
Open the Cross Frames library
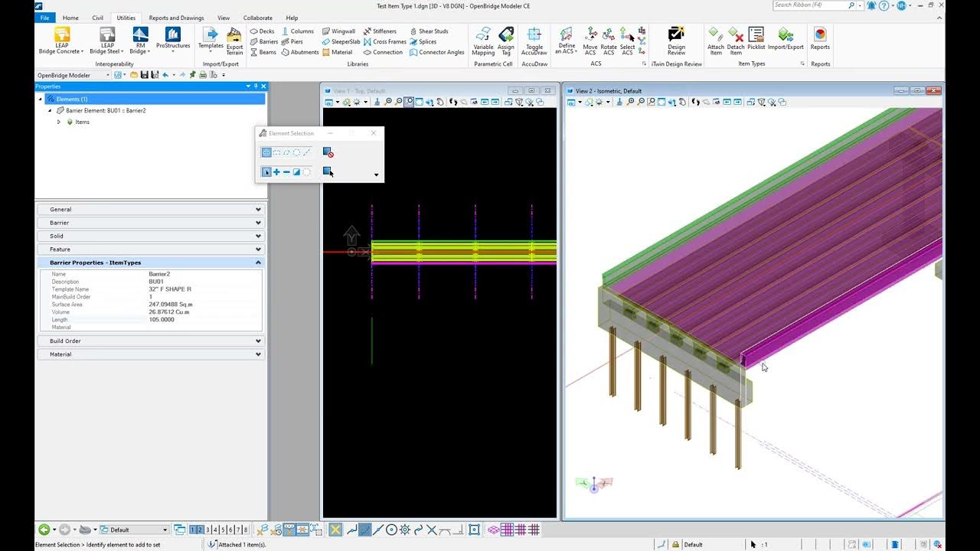385,42
